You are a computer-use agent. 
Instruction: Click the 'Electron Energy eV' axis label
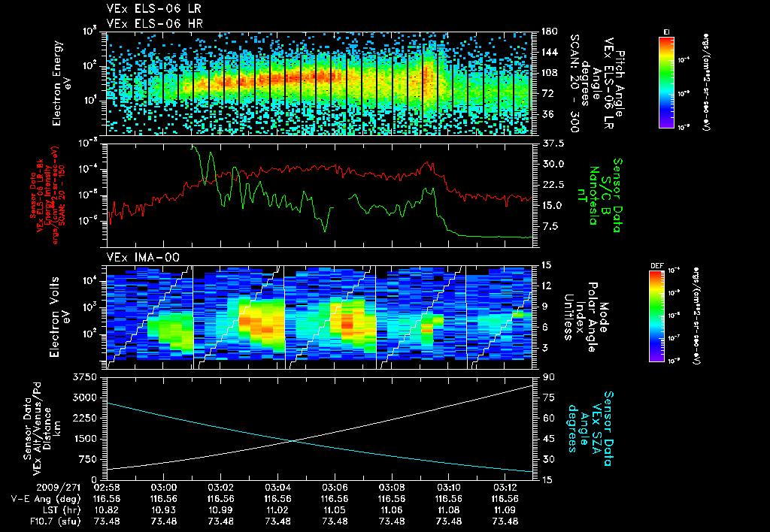click(62, 83)
